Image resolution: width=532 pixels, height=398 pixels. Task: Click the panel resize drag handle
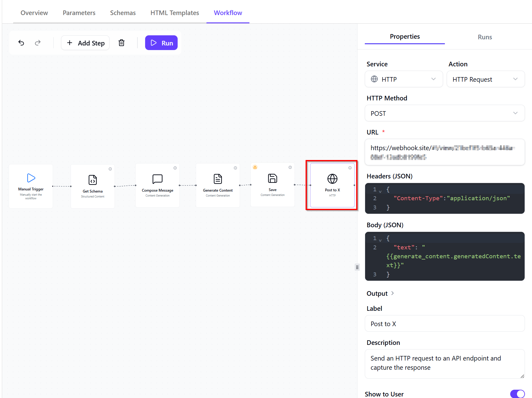[x=357, y=267]
